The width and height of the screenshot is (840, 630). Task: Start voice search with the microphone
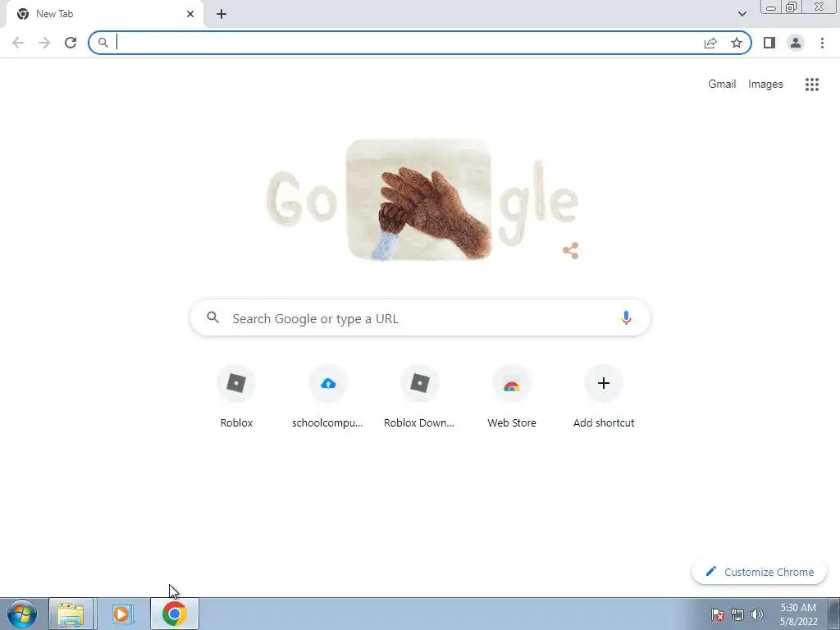(626, 317)
